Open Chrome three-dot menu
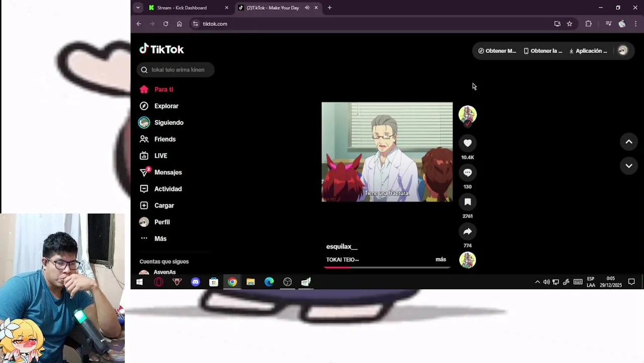Screen dimensions: 644x363 coord(635,24)
